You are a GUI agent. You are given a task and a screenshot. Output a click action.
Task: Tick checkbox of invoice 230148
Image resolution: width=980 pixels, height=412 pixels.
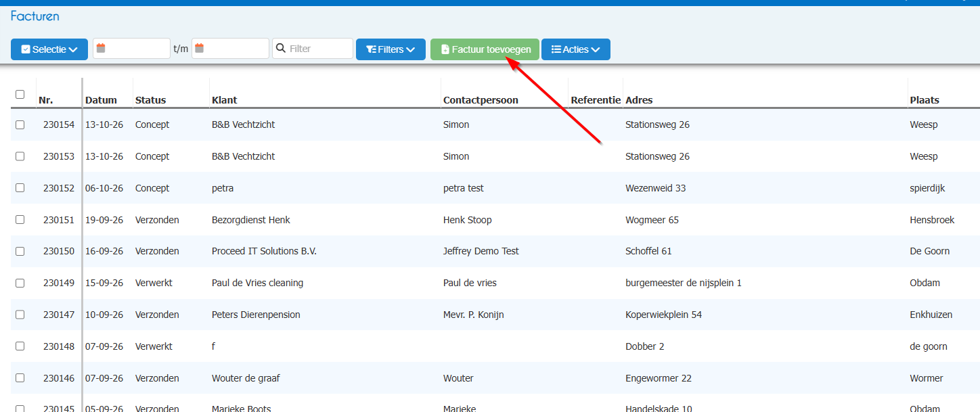coord(20,346)
